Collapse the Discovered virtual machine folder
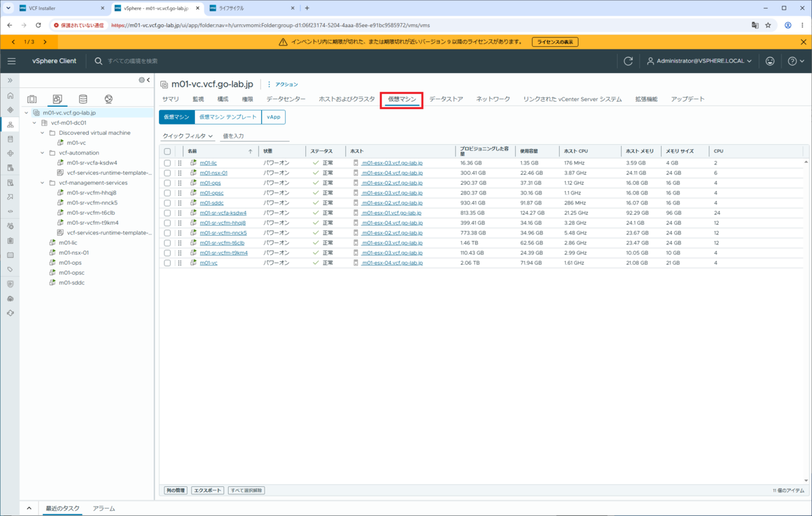Viewport: 812px width, 516px height. pos(43,133)
